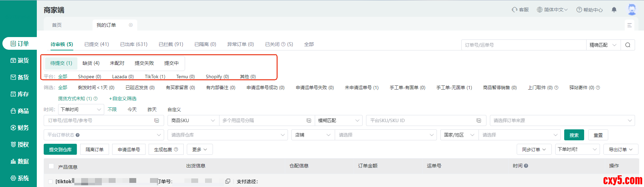
Task: Open the 订单 section in the sidebar
Action: (x=20, y=44)
